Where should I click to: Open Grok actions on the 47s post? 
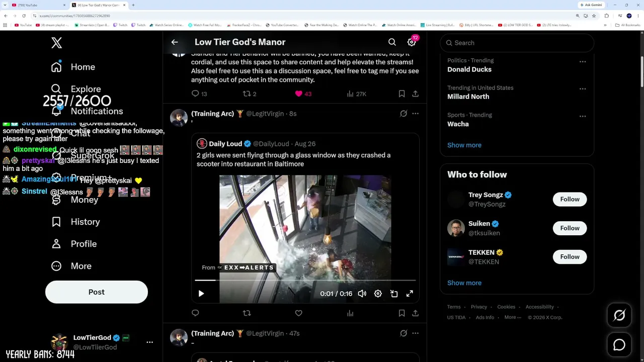click(x=404, y=333)
